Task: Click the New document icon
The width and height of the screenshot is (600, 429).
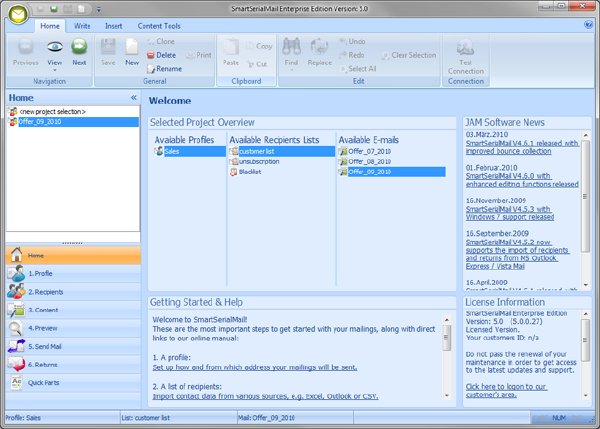Action: pyautogui.click(x=132, y=47)
